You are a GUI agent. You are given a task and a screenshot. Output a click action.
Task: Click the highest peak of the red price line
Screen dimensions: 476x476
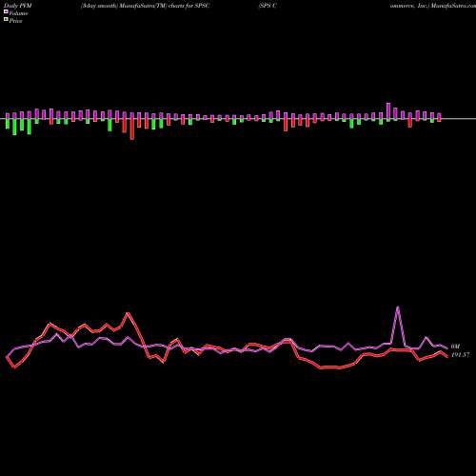pos(128,313)
